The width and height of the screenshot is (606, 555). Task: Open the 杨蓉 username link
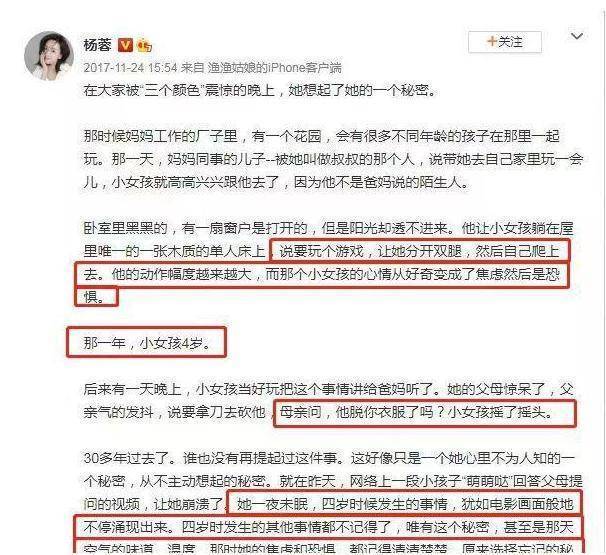point(98,45)
